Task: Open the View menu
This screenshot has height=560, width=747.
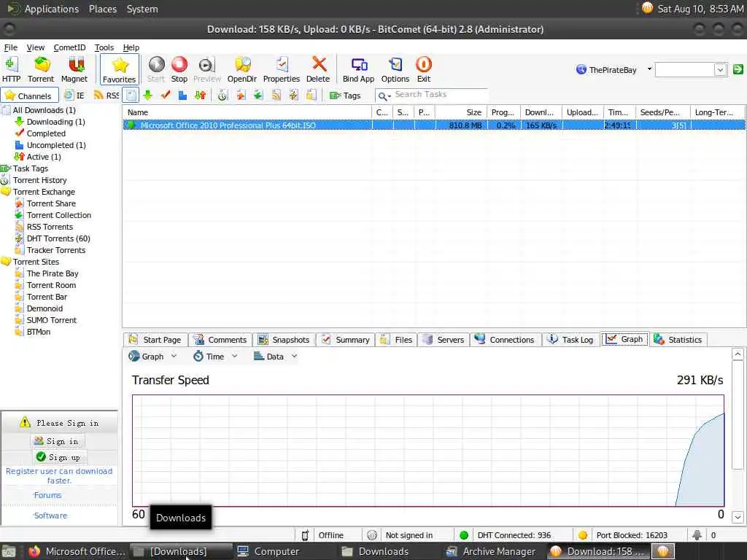Action: click(35, 47)
